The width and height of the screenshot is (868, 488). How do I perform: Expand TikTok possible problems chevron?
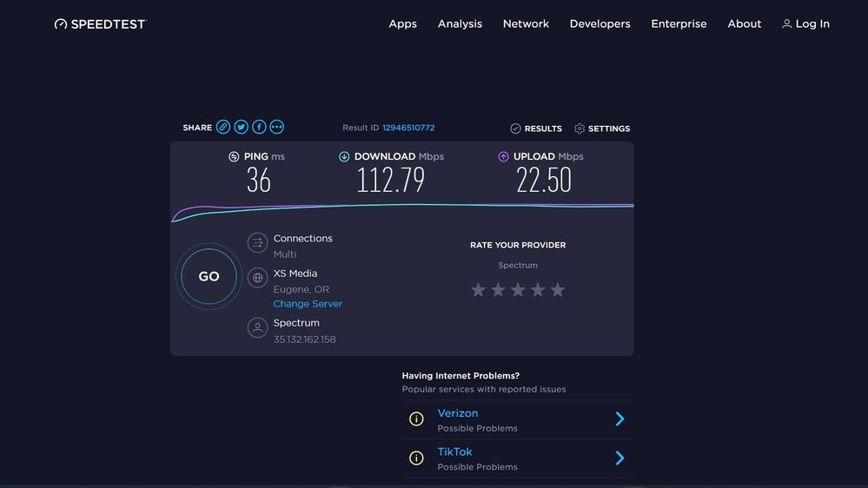(620, 458)
